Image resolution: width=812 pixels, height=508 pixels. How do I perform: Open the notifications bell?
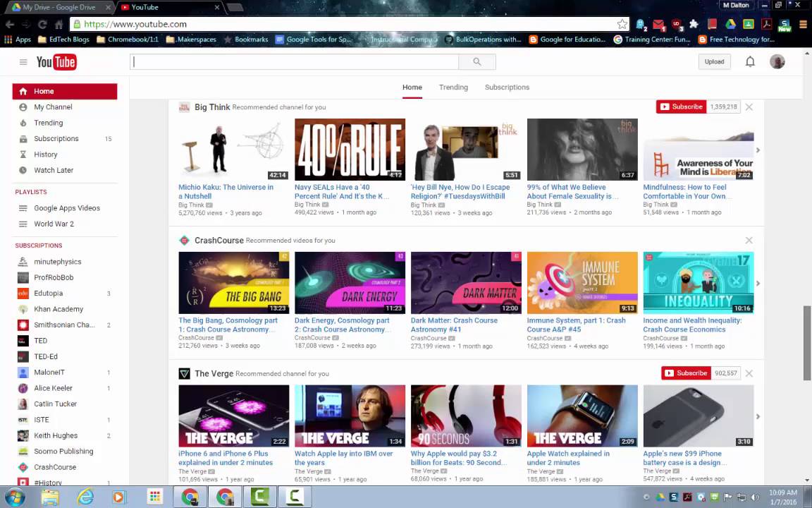[749, 61]
